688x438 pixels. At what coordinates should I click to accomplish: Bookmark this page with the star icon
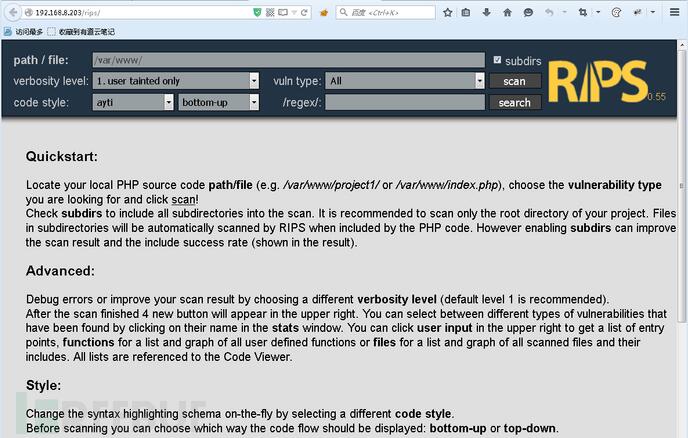[x=448, y=13]
